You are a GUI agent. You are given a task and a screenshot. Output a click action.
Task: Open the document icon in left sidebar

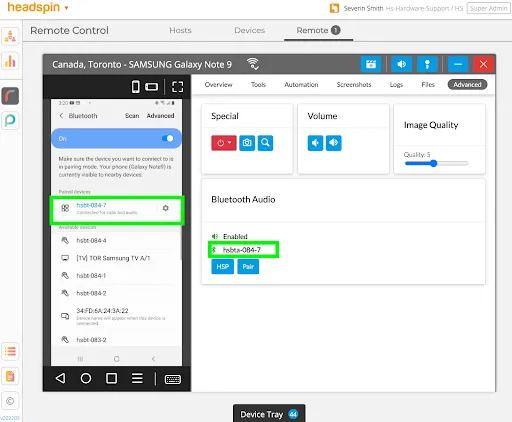[x=10, y=376]
